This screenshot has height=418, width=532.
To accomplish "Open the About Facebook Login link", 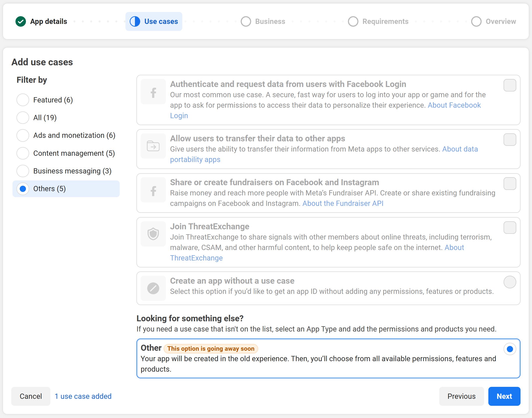I will tap(454, 105).
